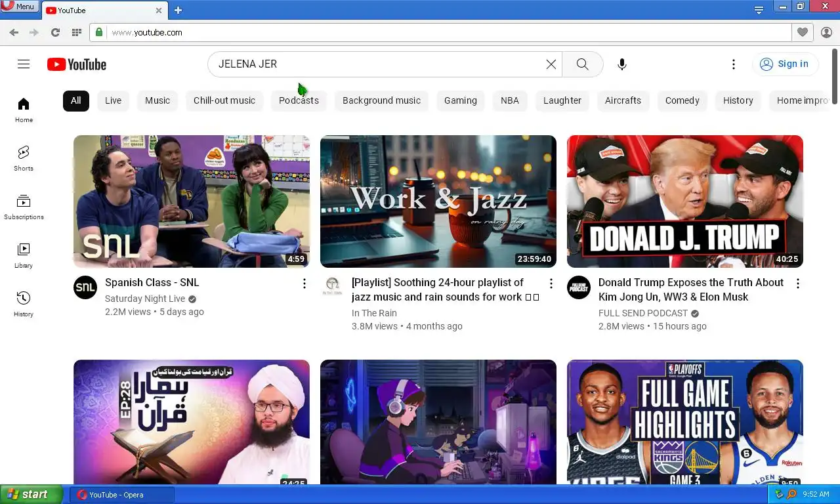Screen dimensions: 840x504
Task: Go to Home in sidebar
Action: point(24,110)
